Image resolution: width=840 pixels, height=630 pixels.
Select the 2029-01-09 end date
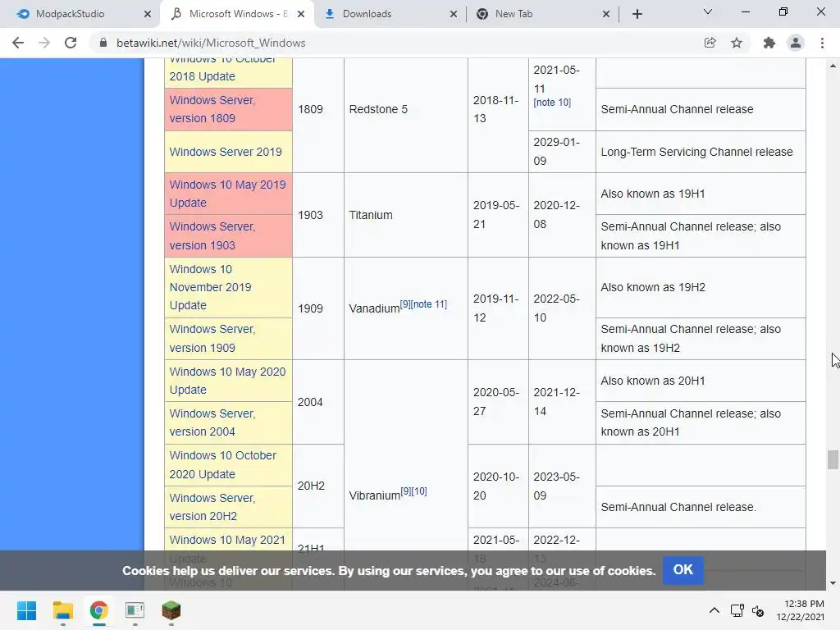coord(557,151)
